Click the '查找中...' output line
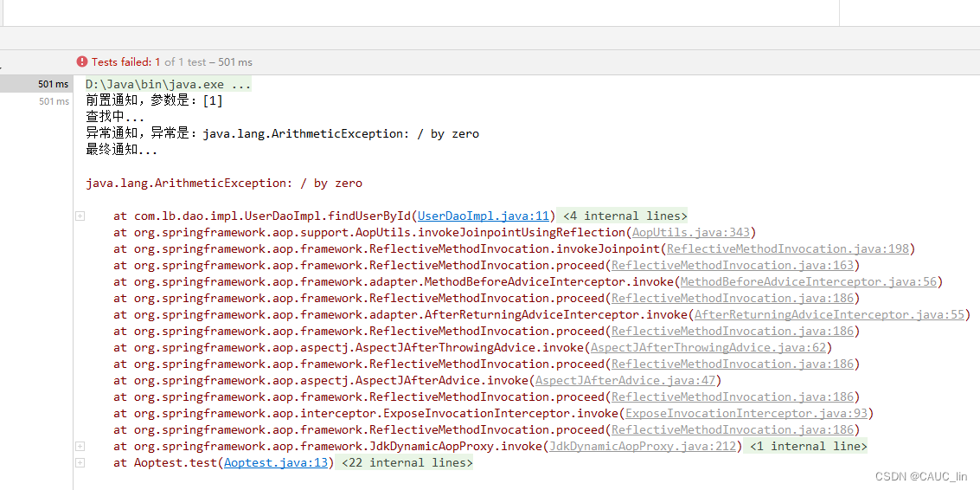 pyautogui.click(x=115, y=117)
